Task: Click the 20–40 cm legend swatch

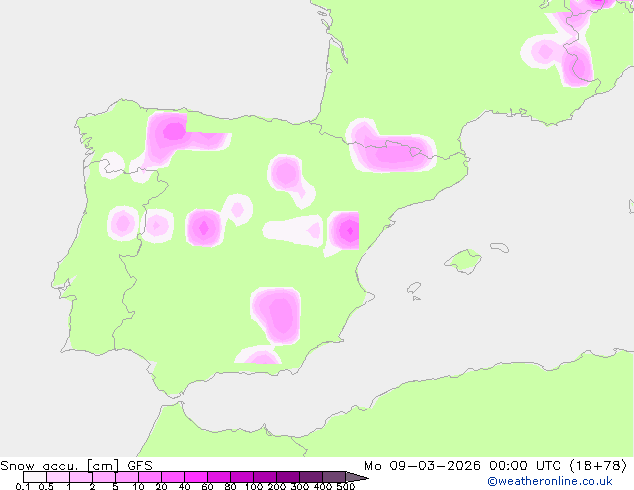Action: pos(173,477)
